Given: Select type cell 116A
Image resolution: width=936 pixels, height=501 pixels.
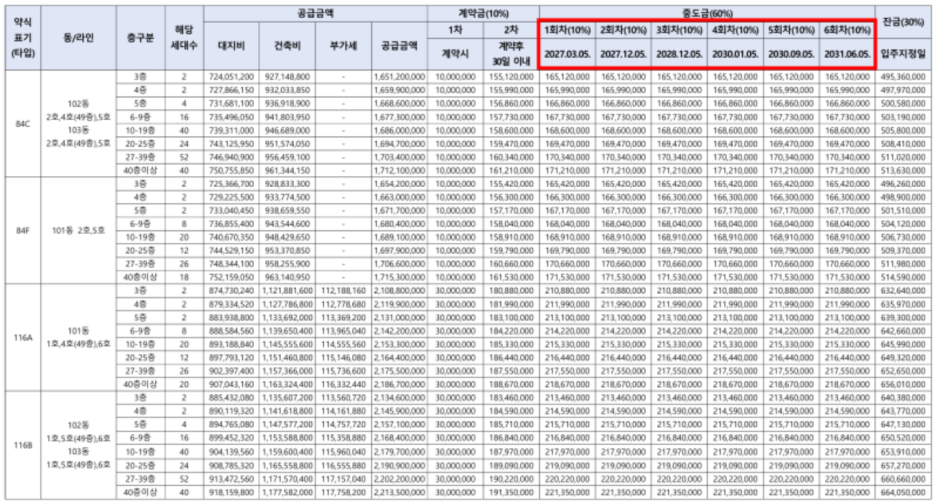Looking at the screenshot, I should (21, 337).
